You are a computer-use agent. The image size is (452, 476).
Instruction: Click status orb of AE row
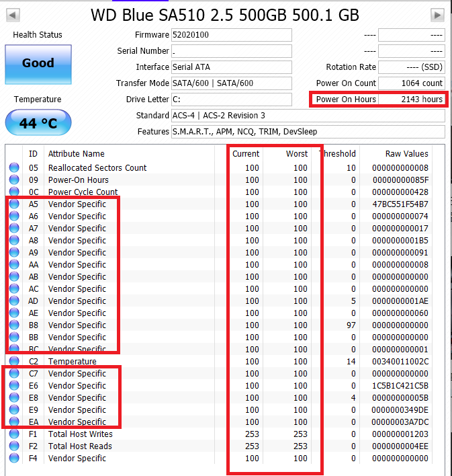(x=14, y=313)
